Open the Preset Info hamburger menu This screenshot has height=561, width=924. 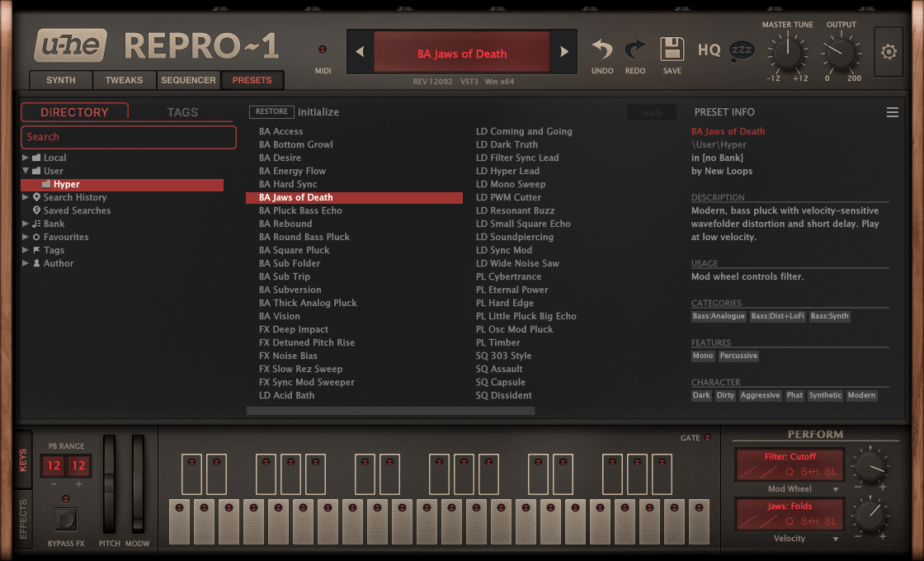(x=892, y=112)
